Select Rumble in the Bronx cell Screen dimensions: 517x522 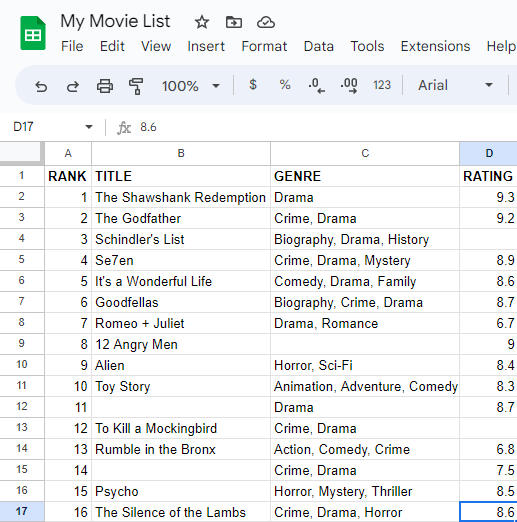coord(181,449)
